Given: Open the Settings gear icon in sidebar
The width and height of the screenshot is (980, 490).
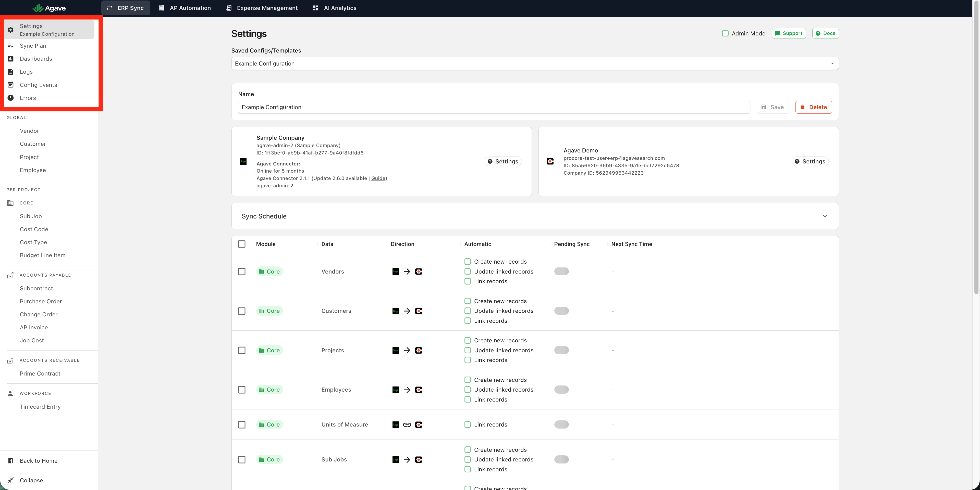Looking at the screenshot, I should point(11,30).
